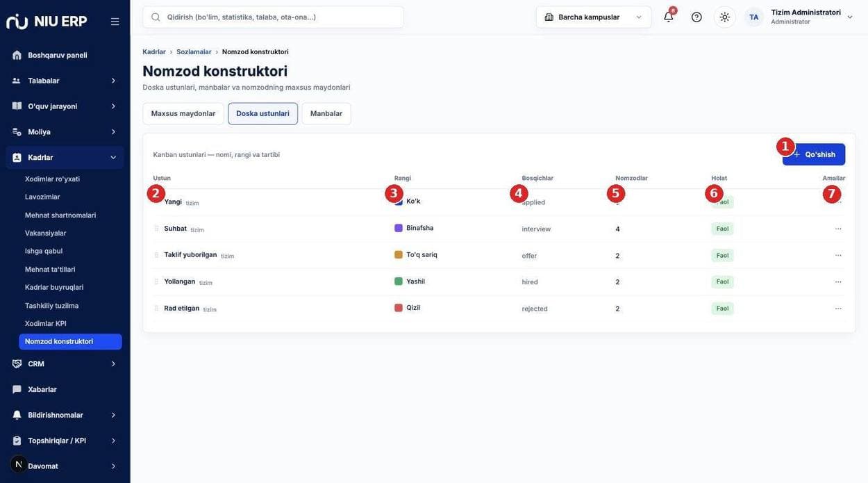This screenshot has height=483, width=868.
Task: Click the NIU ERP logo
Action: pyautogui.click(x=47, y=22)
